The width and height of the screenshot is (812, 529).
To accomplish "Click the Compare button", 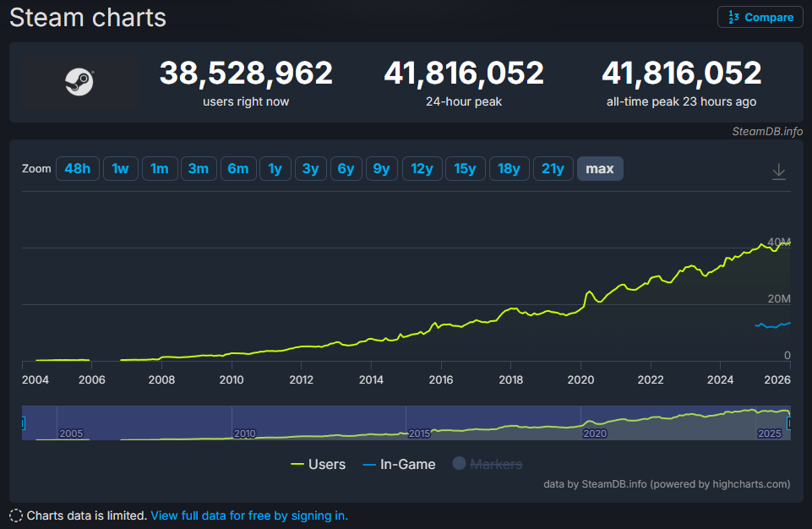I will point(760,17).
